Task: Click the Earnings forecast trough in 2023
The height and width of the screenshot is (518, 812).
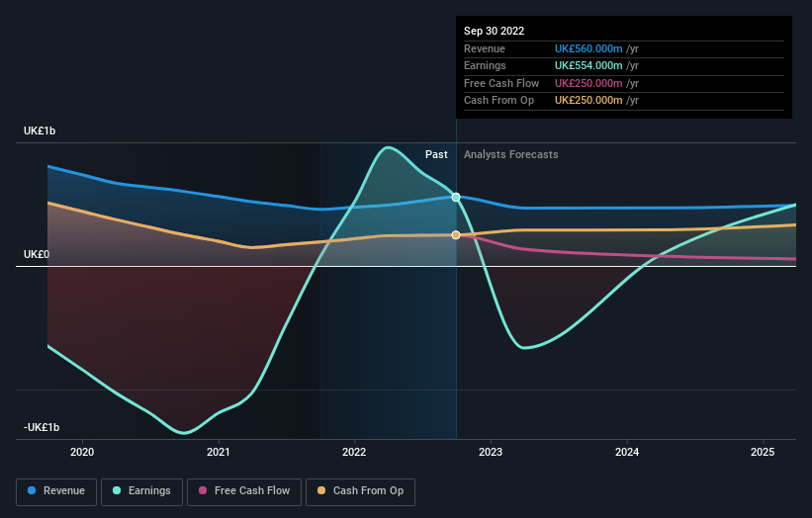Action: pos(524,347)
